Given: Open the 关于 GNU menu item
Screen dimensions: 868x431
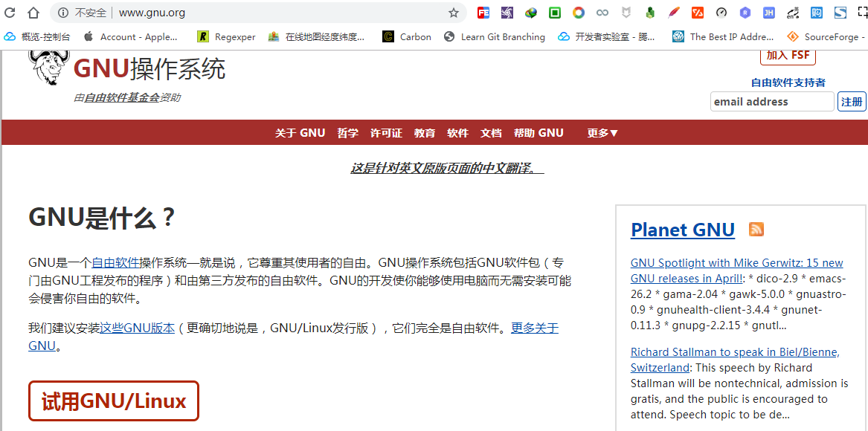Looking at the screenshot, I should pyautogui.click(x=300, y=133).
